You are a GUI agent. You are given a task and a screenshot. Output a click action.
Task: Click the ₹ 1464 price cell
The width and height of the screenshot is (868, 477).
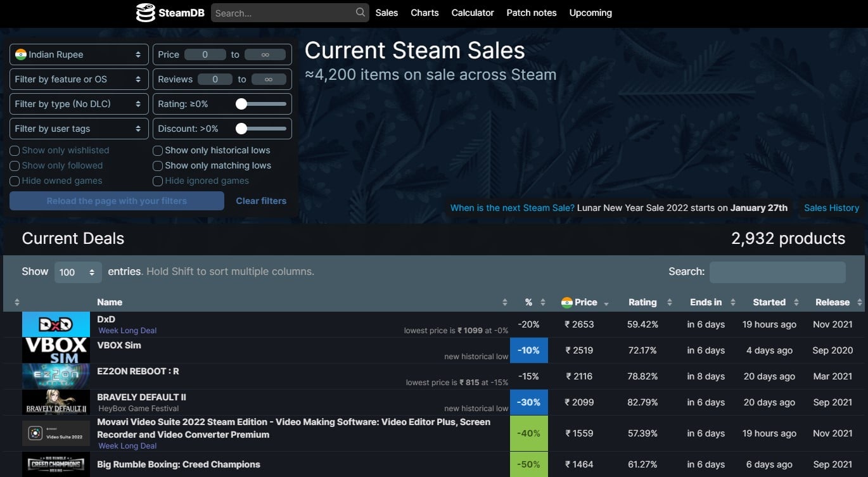tap(579, 464)
